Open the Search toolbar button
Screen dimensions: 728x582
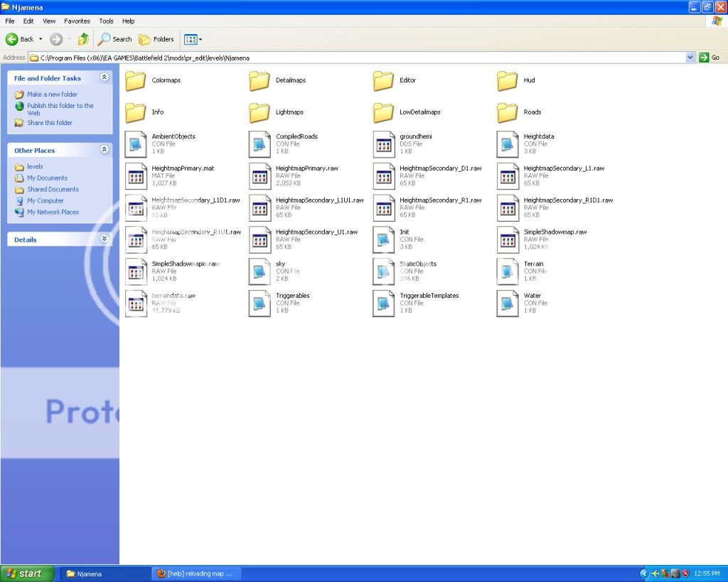pyautogui.click(x=115, y=39)
